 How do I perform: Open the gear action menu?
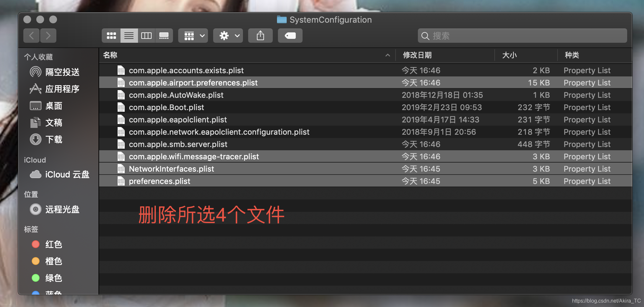(228, 36)
